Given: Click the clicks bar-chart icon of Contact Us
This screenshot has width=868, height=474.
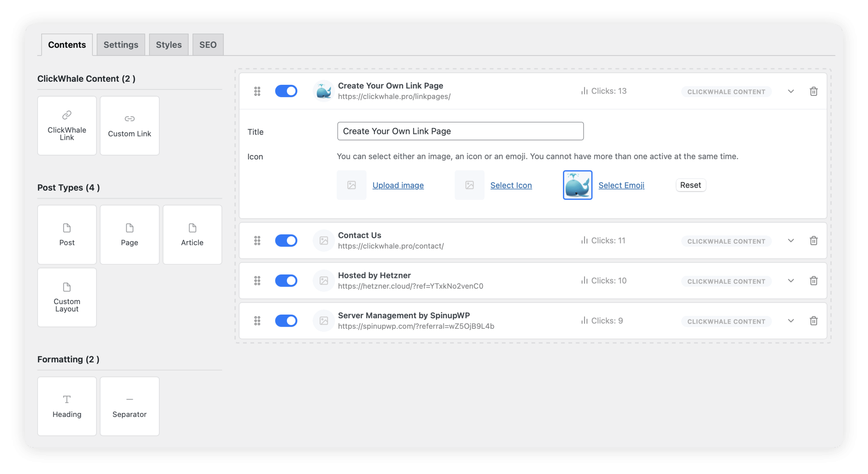Looking at the screenshot, I should click(x=584, y=240).
